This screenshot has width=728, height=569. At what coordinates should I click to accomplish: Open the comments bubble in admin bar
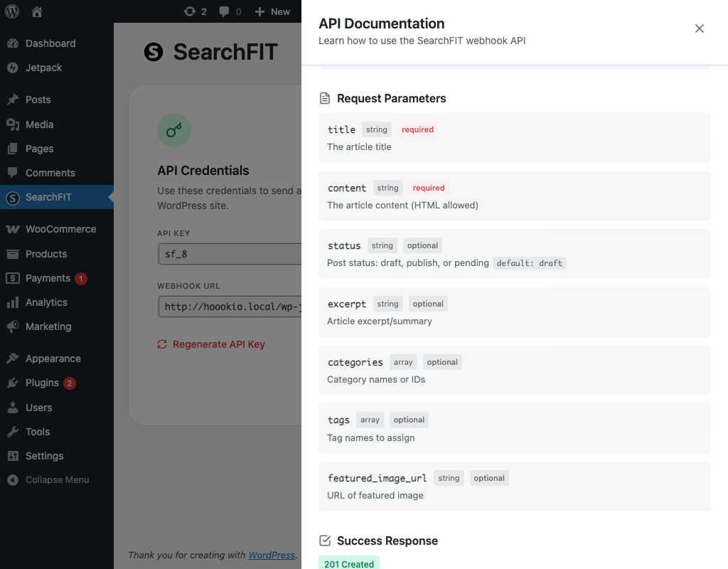[x=230, y=11]
